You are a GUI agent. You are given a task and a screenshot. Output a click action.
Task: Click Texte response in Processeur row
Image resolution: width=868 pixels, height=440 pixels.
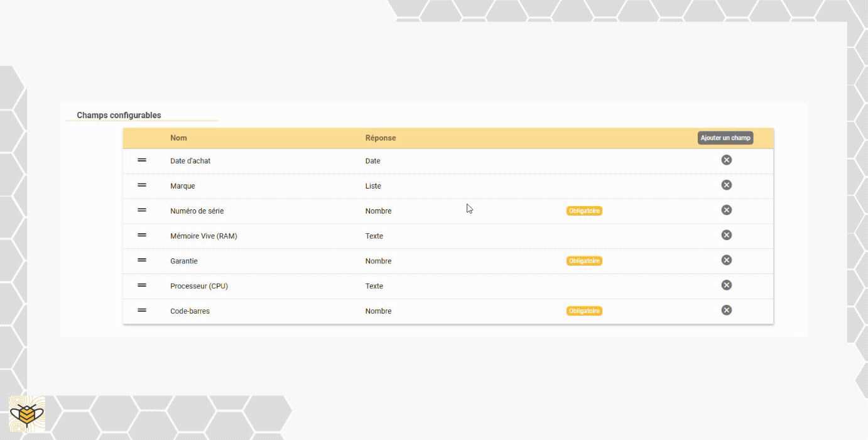(x=374, y=286)
